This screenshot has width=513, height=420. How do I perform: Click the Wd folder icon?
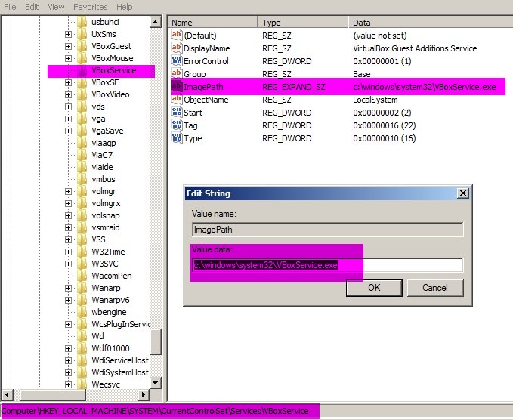[x=82, y=336]
